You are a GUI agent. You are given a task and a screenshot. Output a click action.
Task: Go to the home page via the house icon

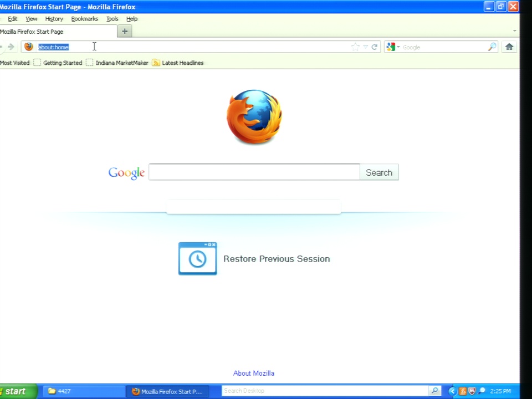point(509,47)
